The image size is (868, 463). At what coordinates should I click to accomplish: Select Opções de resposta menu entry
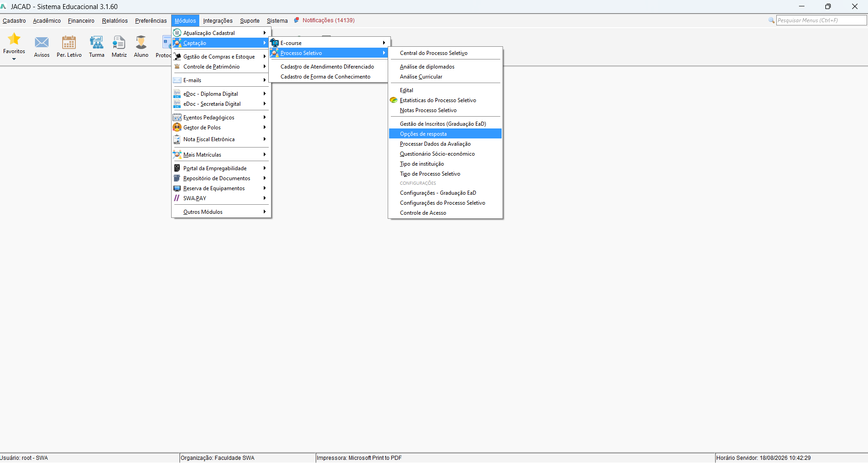[x=445, y=133]
